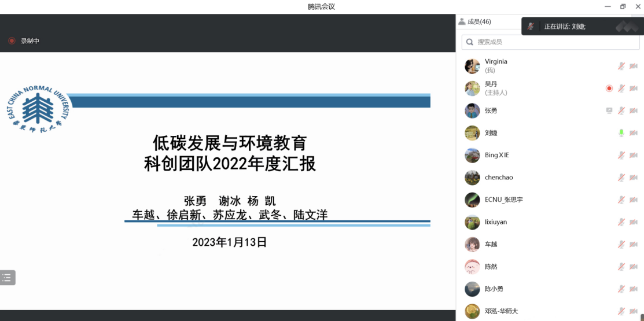
Task: Click the muted microphone icon for Virginia
Action: click(x=621, y=66)
